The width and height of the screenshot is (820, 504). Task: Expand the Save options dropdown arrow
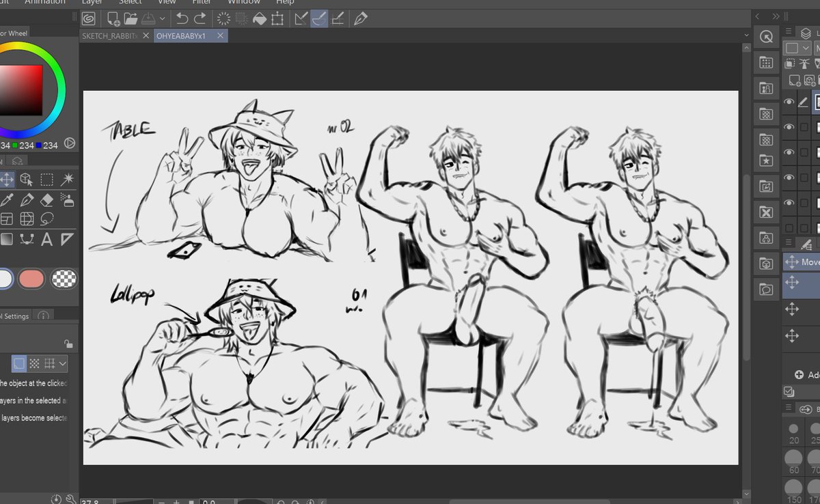tap(163, 18)
